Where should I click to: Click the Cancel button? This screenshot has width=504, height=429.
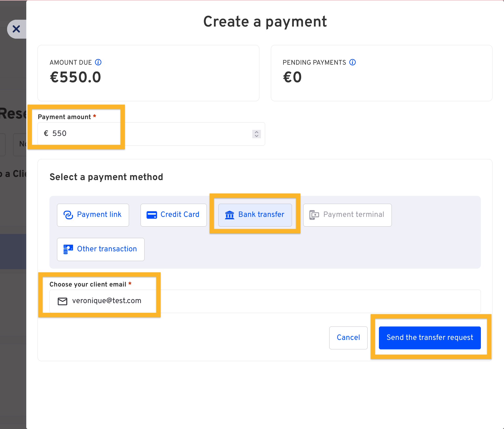[x=348, y=338]
